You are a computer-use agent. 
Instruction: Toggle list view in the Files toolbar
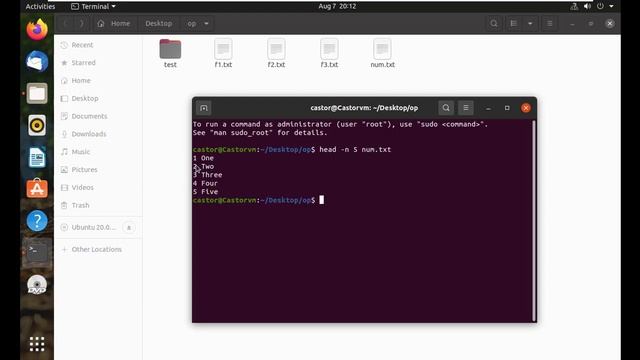pos(513,23)
